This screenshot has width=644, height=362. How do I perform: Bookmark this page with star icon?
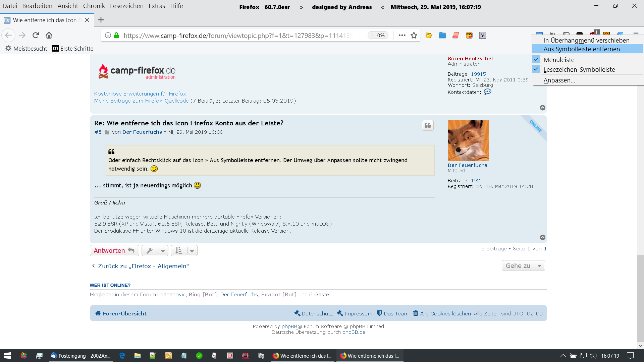[414, 35]
